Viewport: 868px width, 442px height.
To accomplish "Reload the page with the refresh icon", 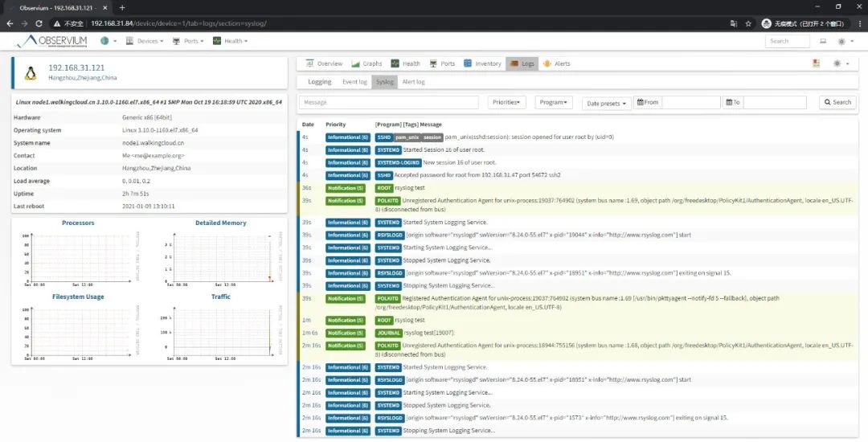I will pyautogui.click(x=39, y=24).
